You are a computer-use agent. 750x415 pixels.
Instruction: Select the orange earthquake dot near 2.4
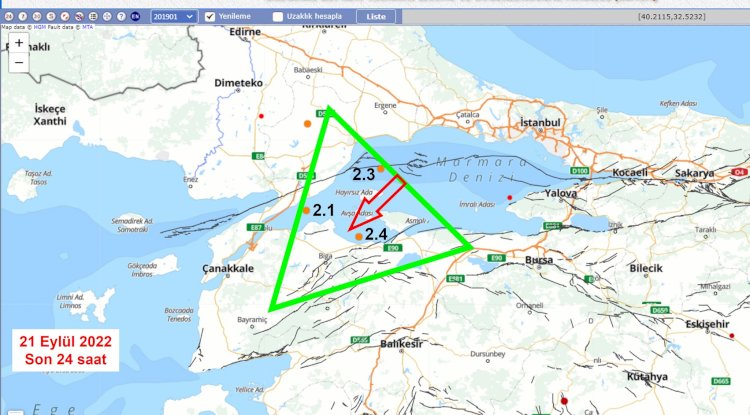359,237
